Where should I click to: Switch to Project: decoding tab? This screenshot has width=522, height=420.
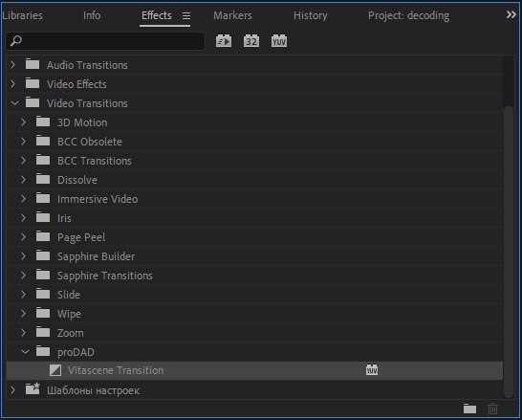click(x=408, y=15)
